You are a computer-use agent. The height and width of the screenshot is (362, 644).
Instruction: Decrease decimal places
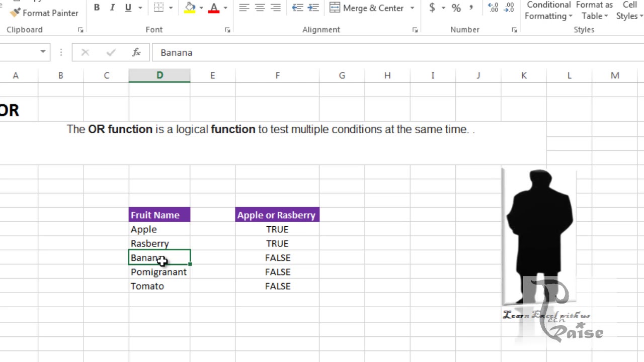click(509, 8)
